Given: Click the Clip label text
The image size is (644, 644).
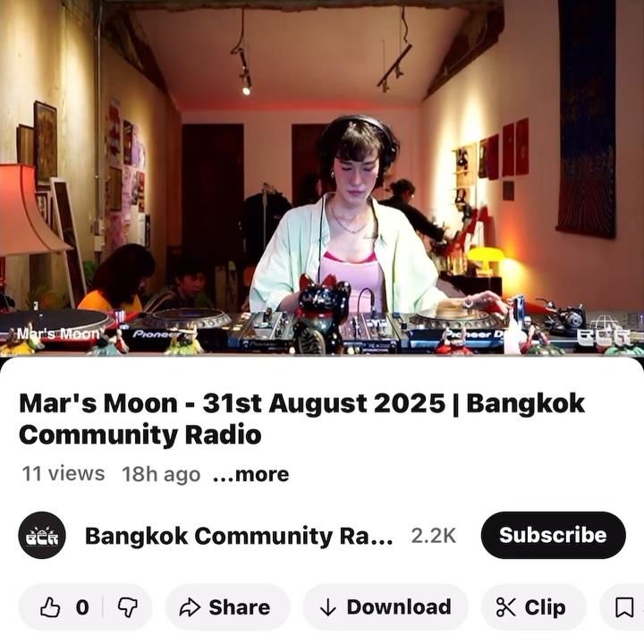Looking at the screenshot, I should click(545, 608).
